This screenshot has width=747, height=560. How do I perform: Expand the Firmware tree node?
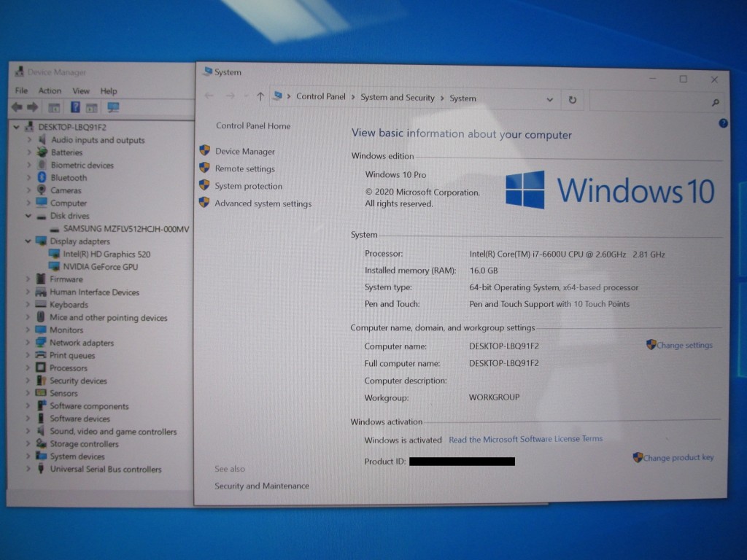28,279
